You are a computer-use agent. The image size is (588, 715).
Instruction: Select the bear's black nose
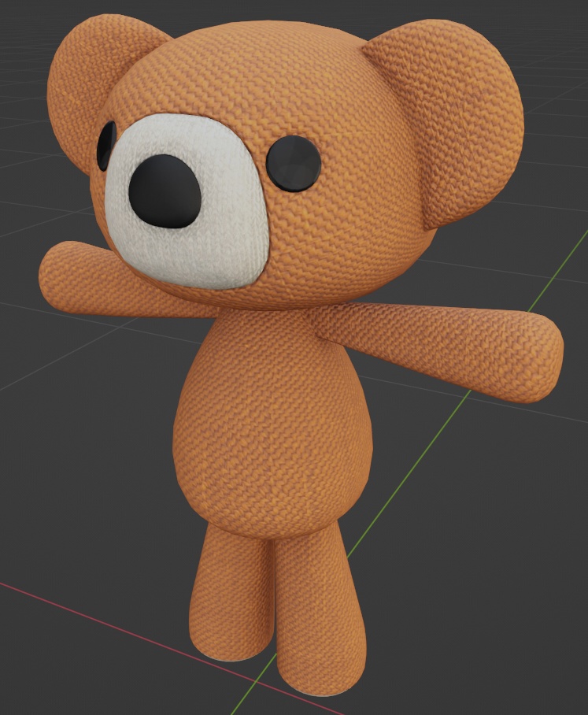click(x=165, y=191)
